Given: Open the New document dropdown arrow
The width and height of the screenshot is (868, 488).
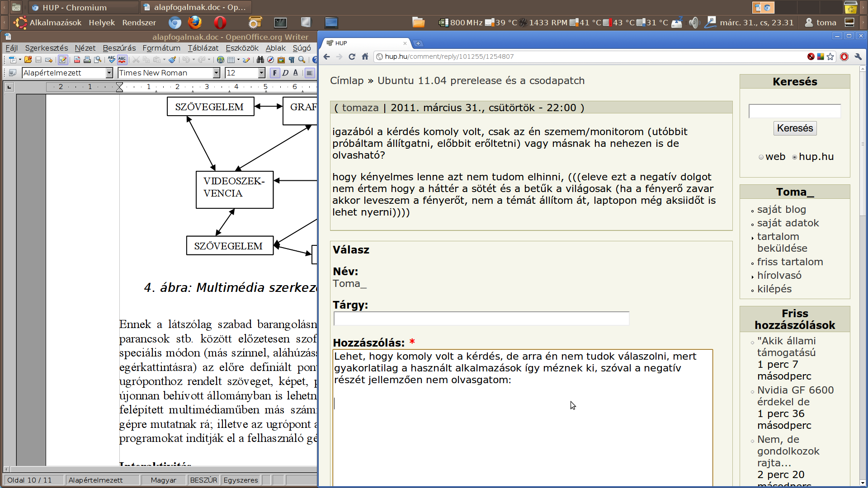Looking at the screenshot, I should coord(20,60).
